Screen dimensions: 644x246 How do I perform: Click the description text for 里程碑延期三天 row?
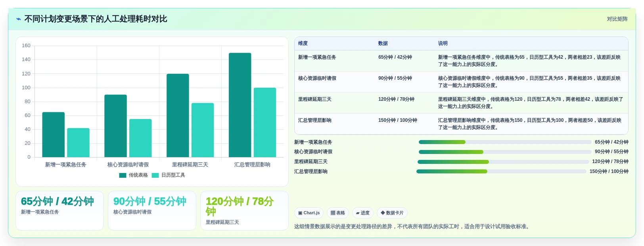point(531,103)
